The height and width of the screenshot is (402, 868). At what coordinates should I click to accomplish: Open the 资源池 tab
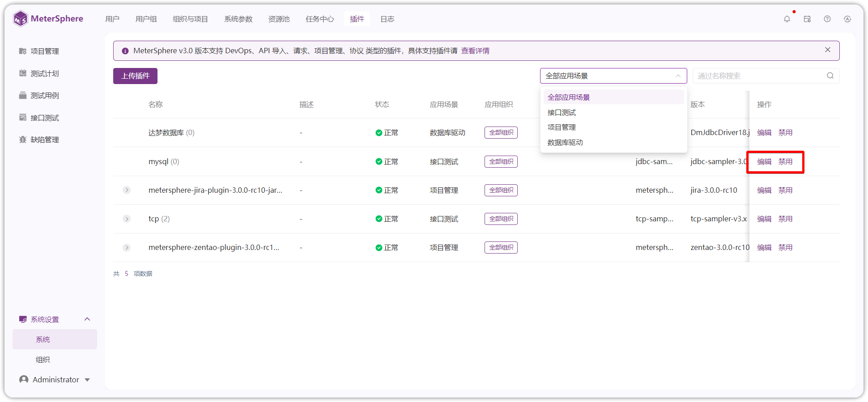(279, 19)
